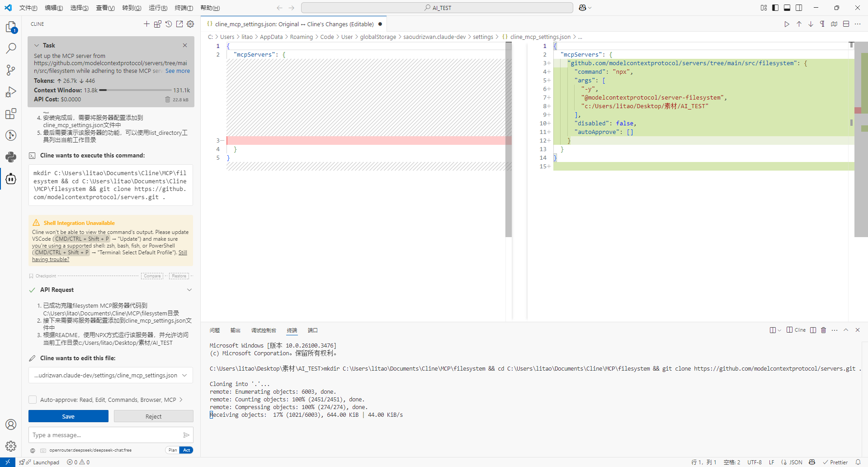Start a new Cline task with plus icon
This screenshot has width=868, height=467.
[x=146, y=24]
